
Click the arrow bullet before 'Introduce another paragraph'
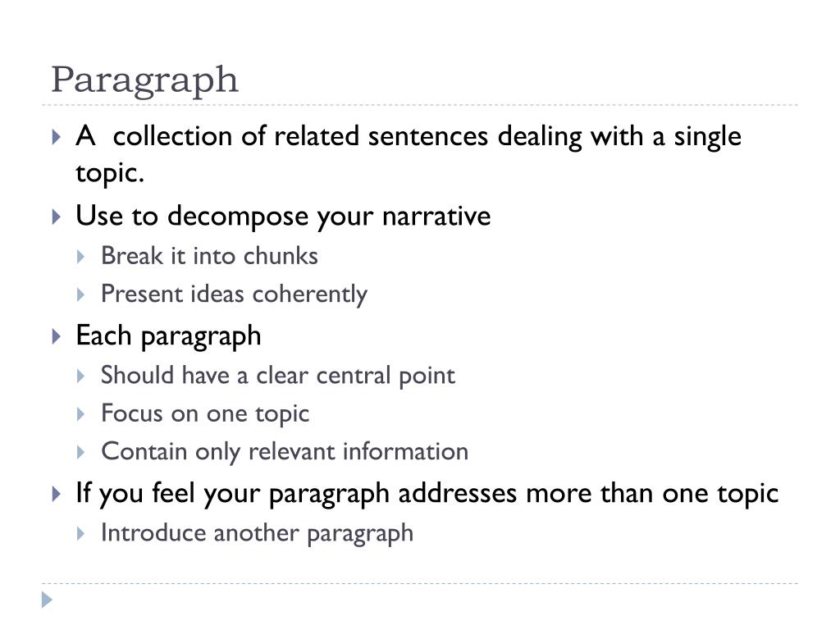pyautogui.click(x=81, y=533)
